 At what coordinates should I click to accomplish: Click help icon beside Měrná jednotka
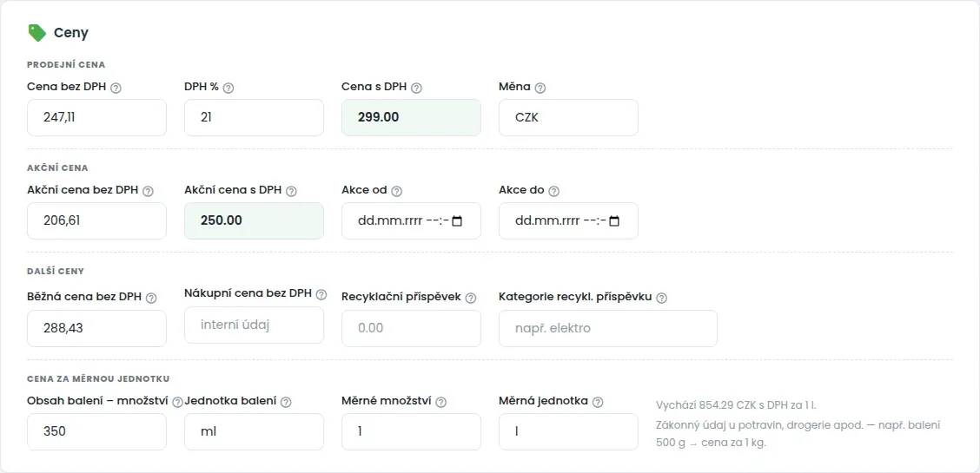pos(598,403)
